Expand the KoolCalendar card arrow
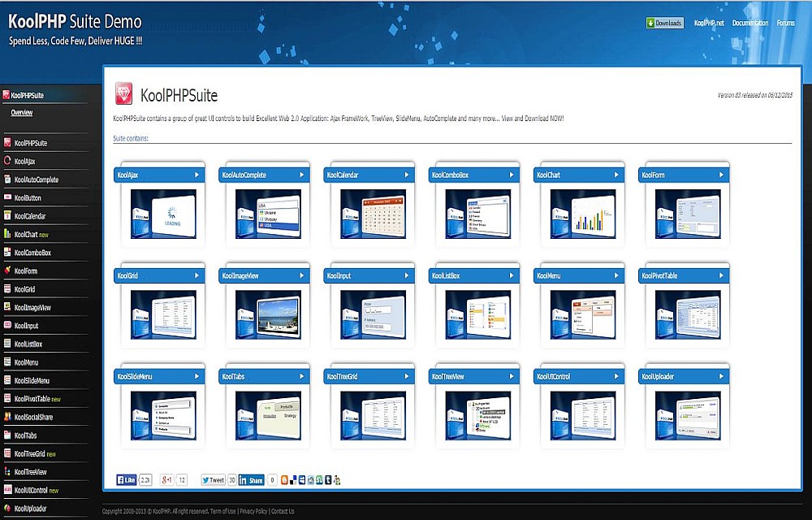This screenshot has height=520, width=812. coord(407,175)
